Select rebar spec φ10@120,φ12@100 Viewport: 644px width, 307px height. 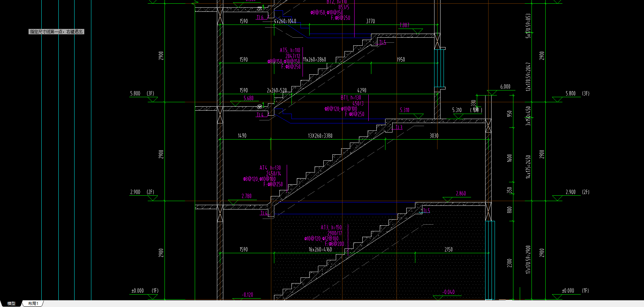321,239
